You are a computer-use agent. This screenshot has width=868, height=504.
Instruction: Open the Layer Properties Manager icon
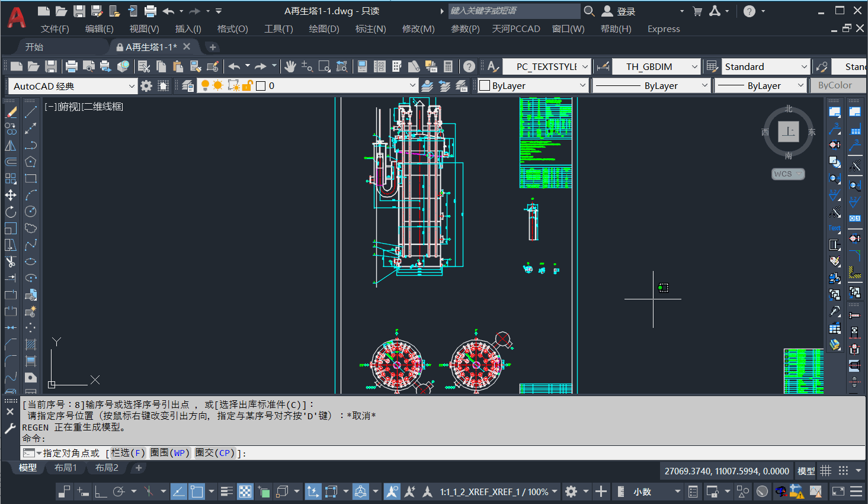pyautogui.click(x=188, y=86)
